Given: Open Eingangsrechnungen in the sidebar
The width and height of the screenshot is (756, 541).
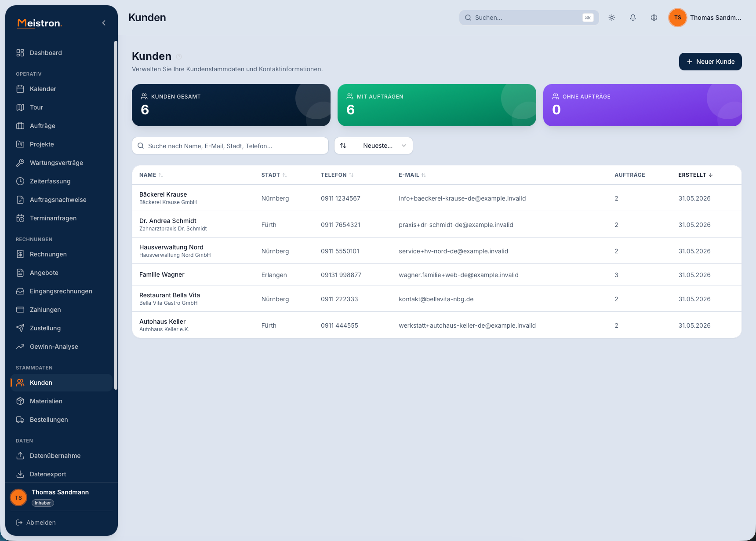Looking at the screenshot, I should 62,291.
